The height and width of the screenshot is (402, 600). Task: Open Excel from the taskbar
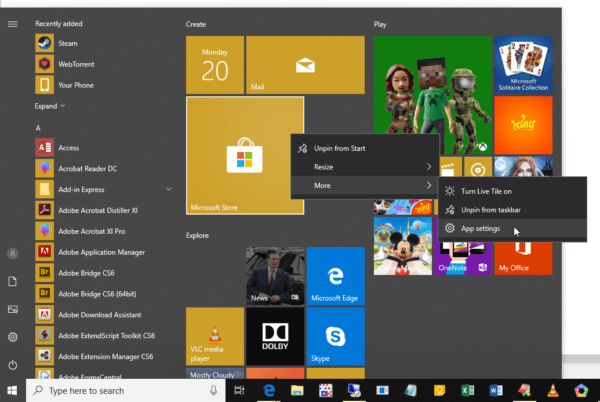coord(467,391)
